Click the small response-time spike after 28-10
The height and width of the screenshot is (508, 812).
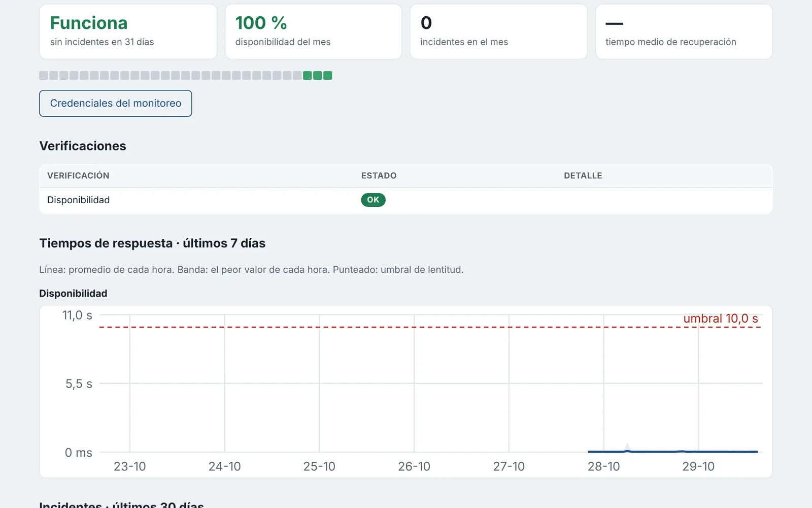click(627, 448)
